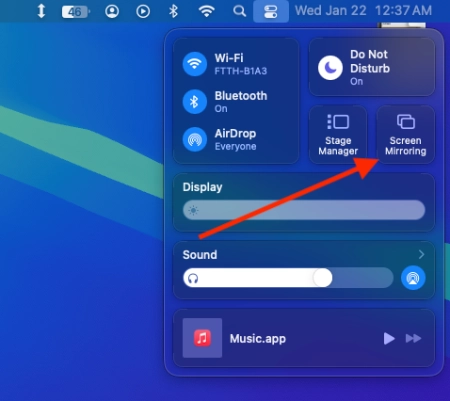Skip forward in Music.app

pyautogui.click(x=413, y=338)
